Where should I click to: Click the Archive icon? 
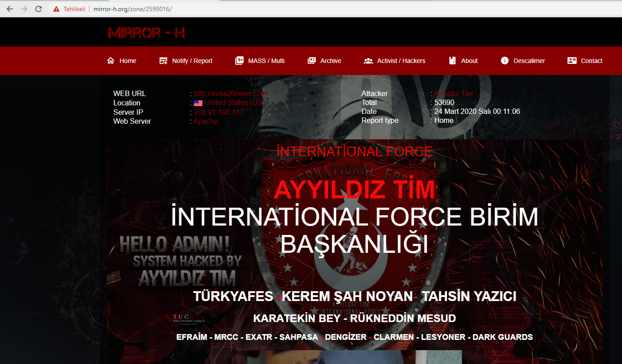pos(312,61)
